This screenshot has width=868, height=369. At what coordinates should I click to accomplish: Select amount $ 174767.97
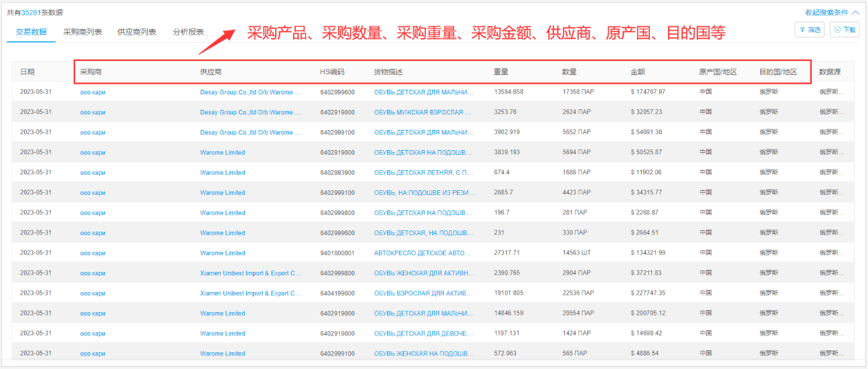648,92
